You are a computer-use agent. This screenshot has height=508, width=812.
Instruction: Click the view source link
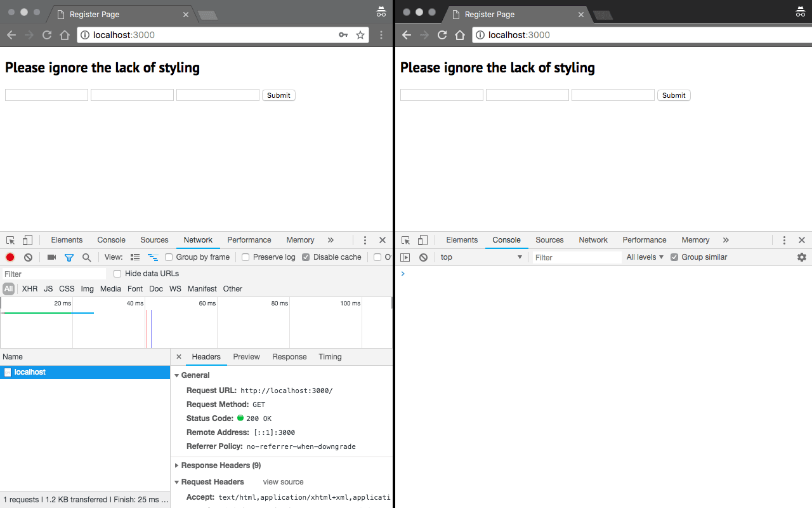283,482
